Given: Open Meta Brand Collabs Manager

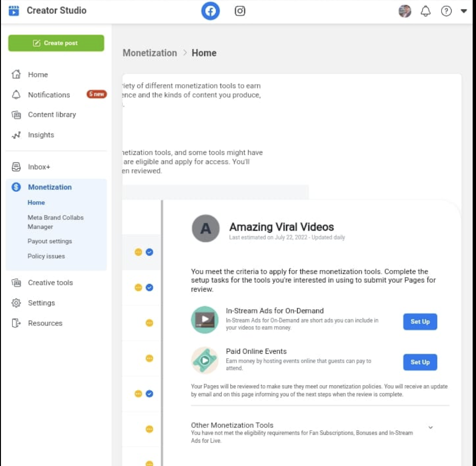Looking at the screenshot, I should [x=55, y=222].
